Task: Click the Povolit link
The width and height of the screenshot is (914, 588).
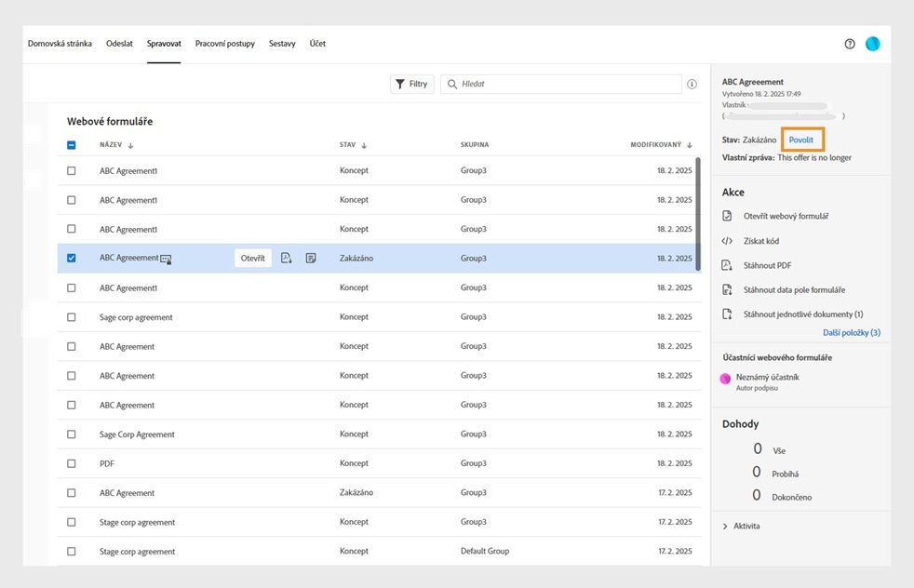Action: pyautogui.click(x=801, y=140)
